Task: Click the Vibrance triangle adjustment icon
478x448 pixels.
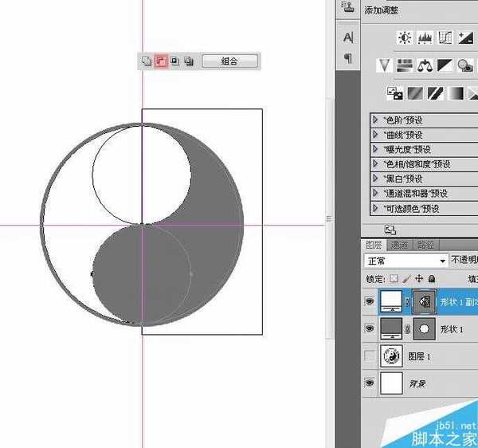Action: pos(385,65)
